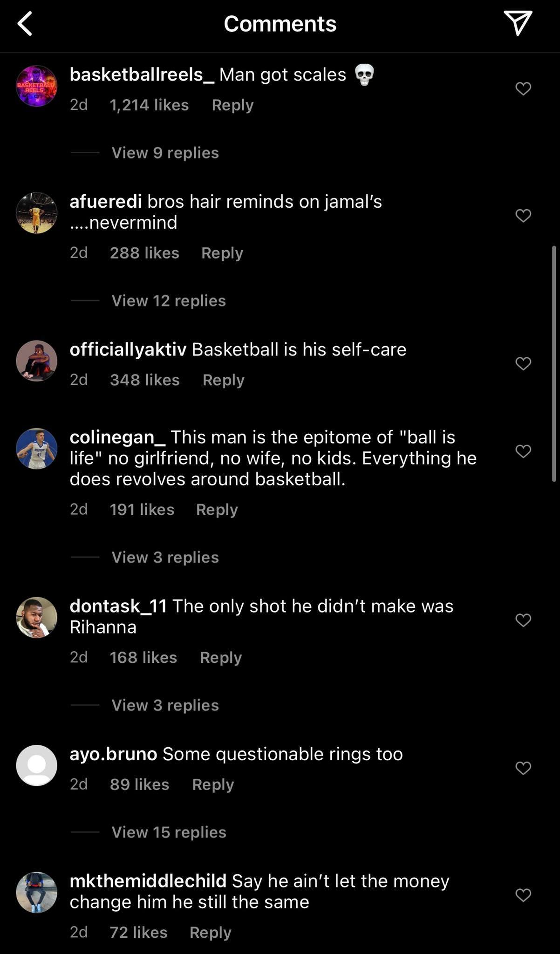Tap the share paper plane icon

518,23
